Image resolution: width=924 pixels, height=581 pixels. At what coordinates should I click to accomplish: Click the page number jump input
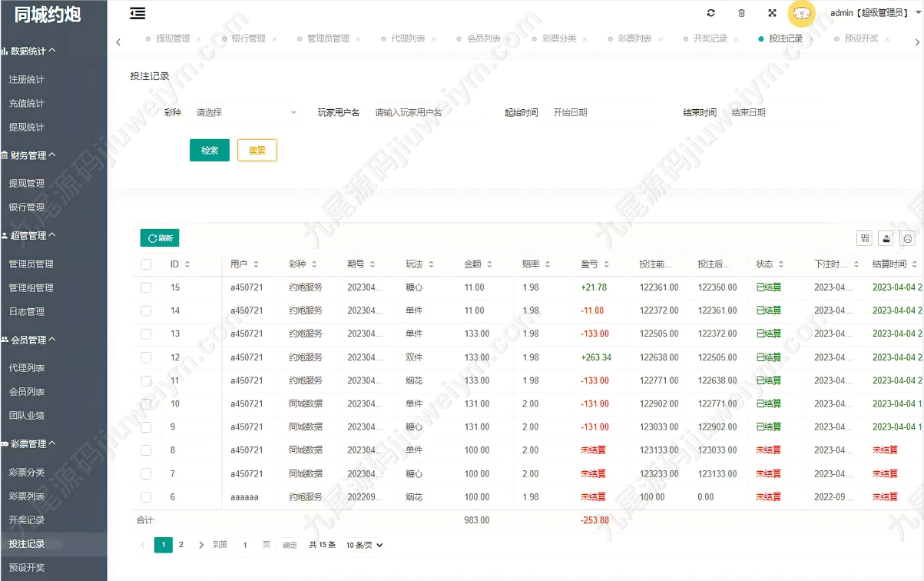tap(245, 545)
